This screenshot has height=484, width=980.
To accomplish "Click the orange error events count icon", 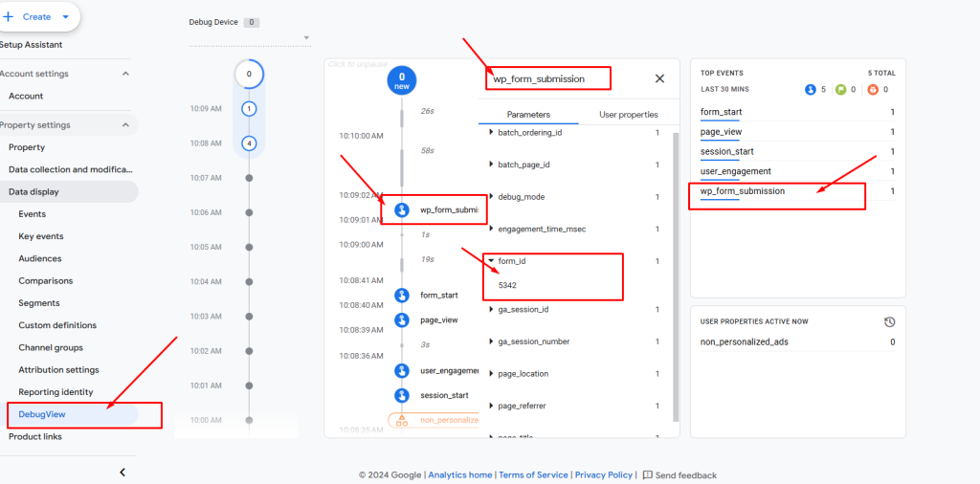I will tap(873, 89).
